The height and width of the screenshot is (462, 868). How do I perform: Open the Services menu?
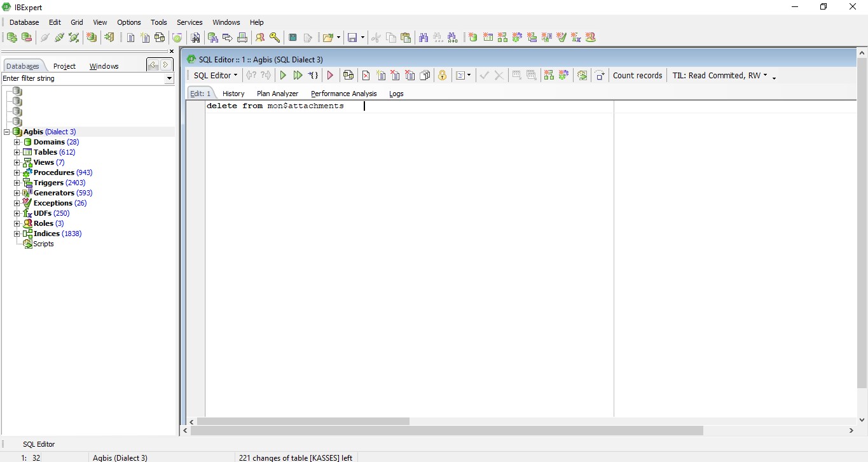pyautogui.click(x=189, y=22)
